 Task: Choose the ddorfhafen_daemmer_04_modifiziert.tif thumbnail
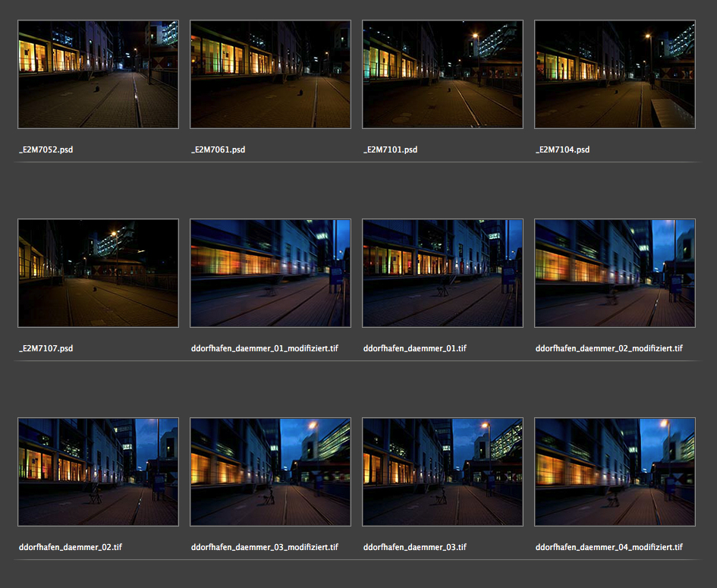(x=615, y=472)
